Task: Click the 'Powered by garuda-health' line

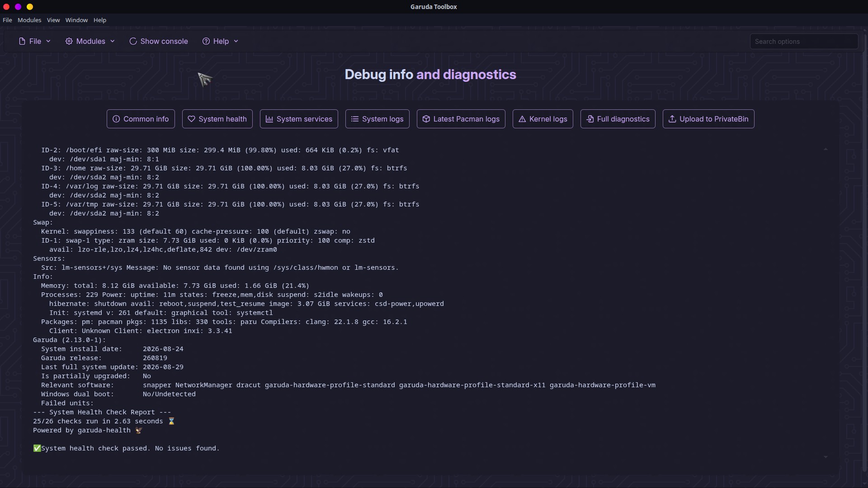Action: [x=88, y=430]
